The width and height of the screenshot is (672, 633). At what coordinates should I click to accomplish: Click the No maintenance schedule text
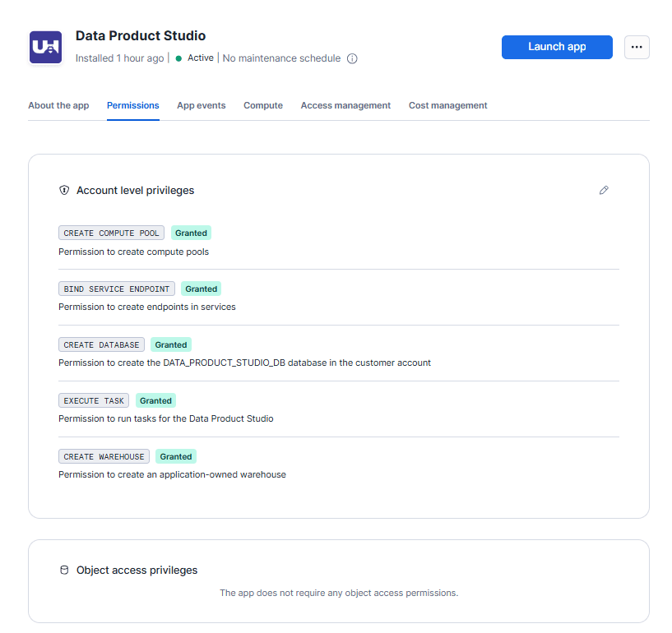[x=281, y=58]
